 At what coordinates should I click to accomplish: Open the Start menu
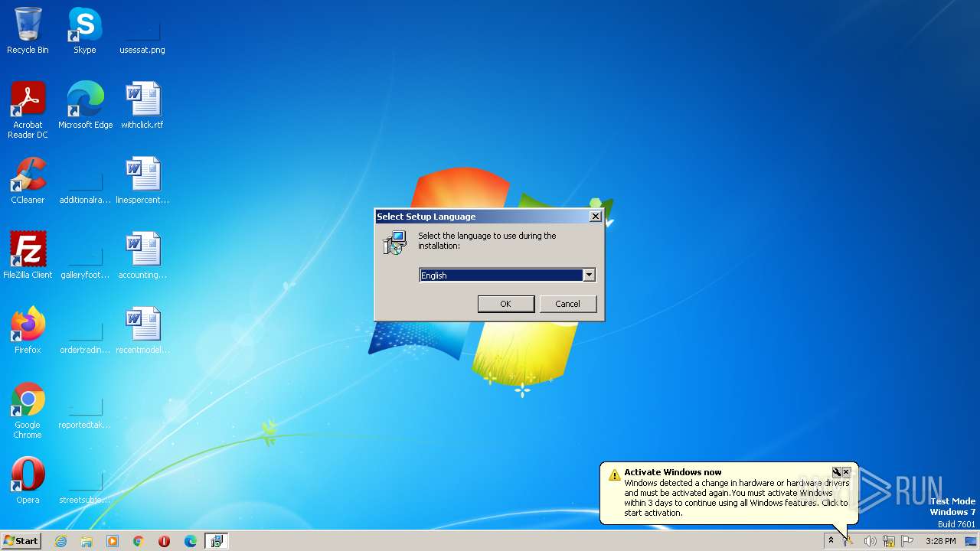(21, 541)
